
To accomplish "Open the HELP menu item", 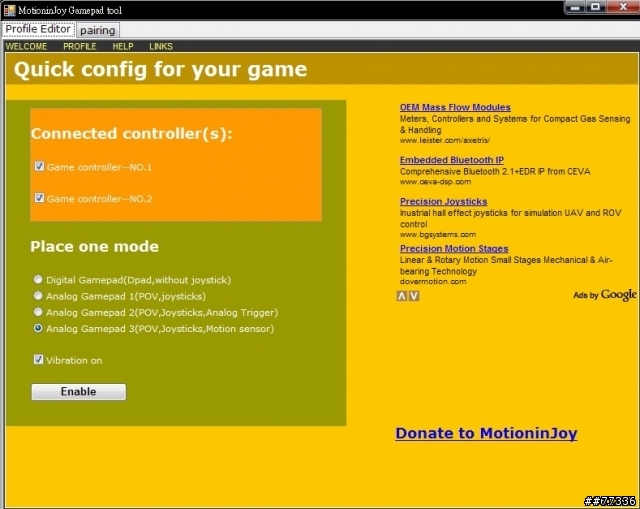I will (123, 47).
